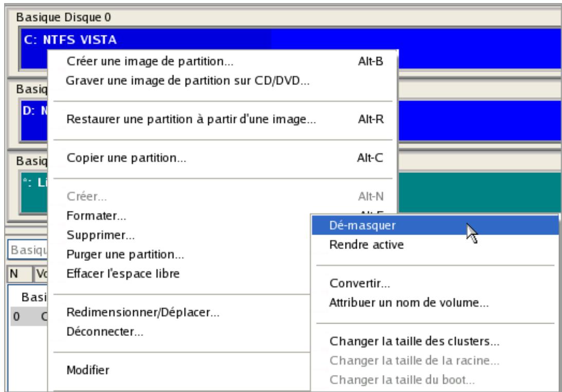Click the grayed-out Créer… entry
562x392 pixels.
click(x=223, y=197)
